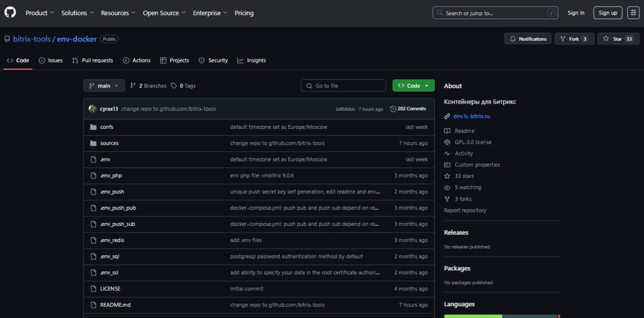Open the sources folder

pos(109,143)
